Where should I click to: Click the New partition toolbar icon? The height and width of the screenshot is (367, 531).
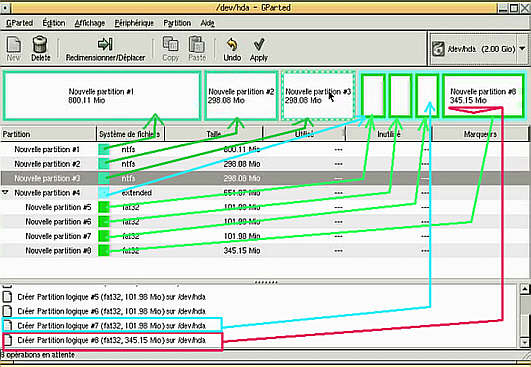point(14,45)
